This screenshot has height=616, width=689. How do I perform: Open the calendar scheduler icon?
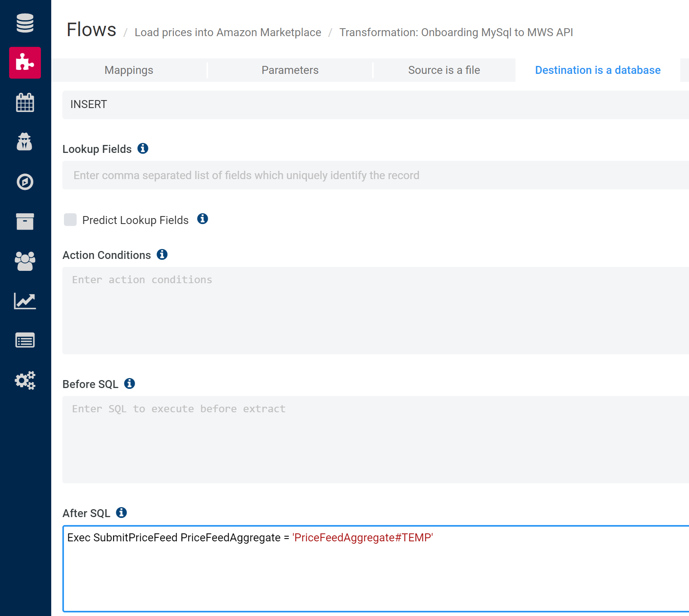tap(25, 102)
